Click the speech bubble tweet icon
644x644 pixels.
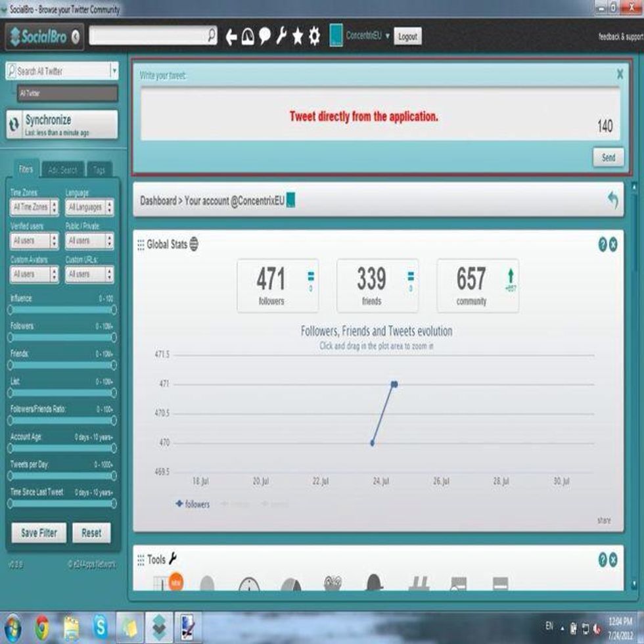pos(265,37)
